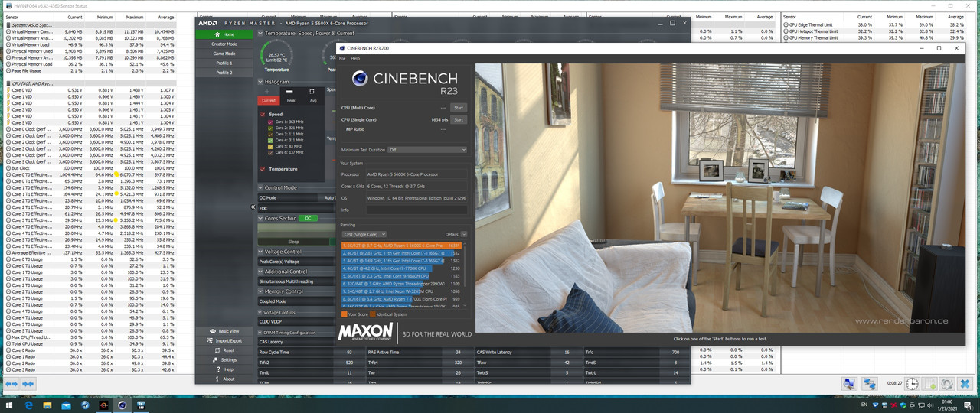The image size is (980, 413).
Task: Click HWiNFO clock timer icon
Action: pyautogui.click(x=913, y=384)
